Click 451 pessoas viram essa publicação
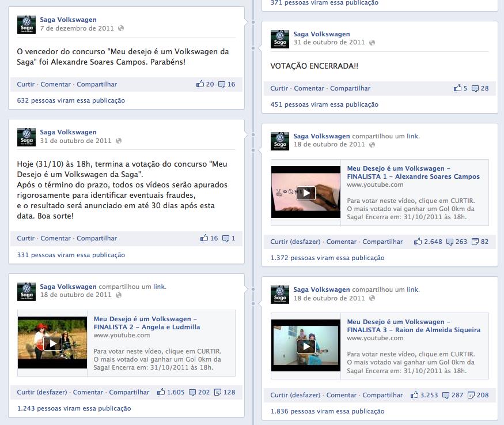The width and height of the screenshot is (504, 425). (324, 104)
